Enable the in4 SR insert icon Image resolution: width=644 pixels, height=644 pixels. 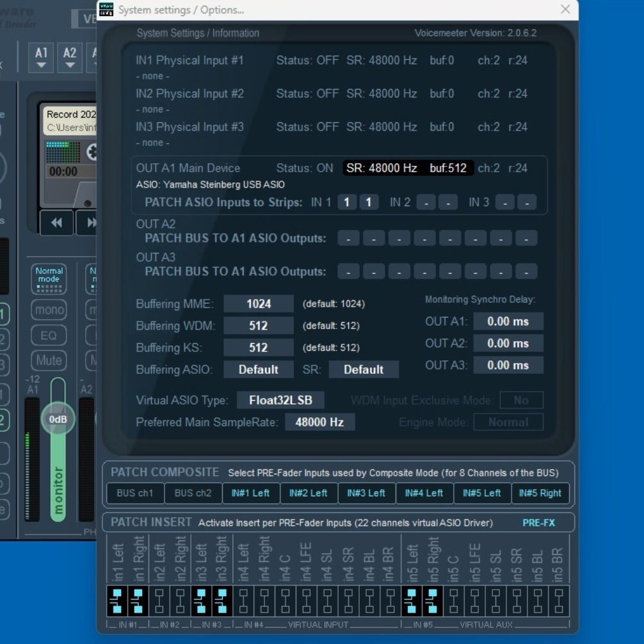348,601
